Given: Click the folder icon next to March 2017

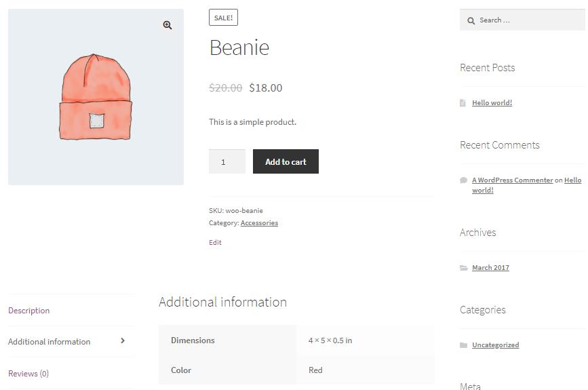Looking at the screenshot, I should (463, 268).
